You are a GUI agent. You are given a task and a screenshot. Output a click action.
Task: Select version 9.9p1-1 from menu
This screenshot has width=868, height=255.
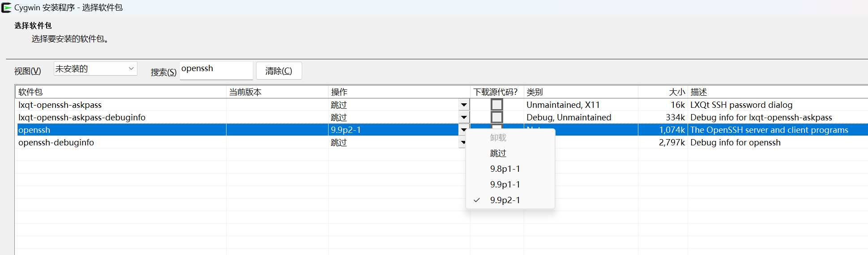tap(505, 184)
